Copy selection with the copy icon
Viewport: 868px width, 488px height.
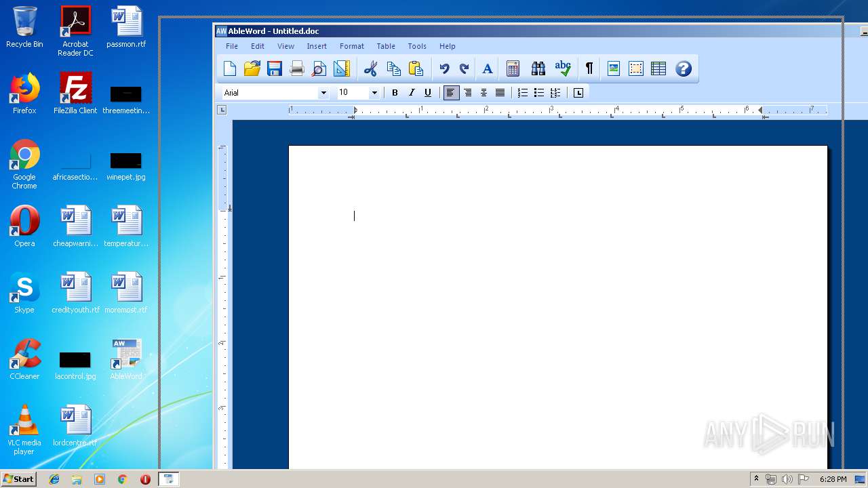pyautogui.click(x=393, y=68)
